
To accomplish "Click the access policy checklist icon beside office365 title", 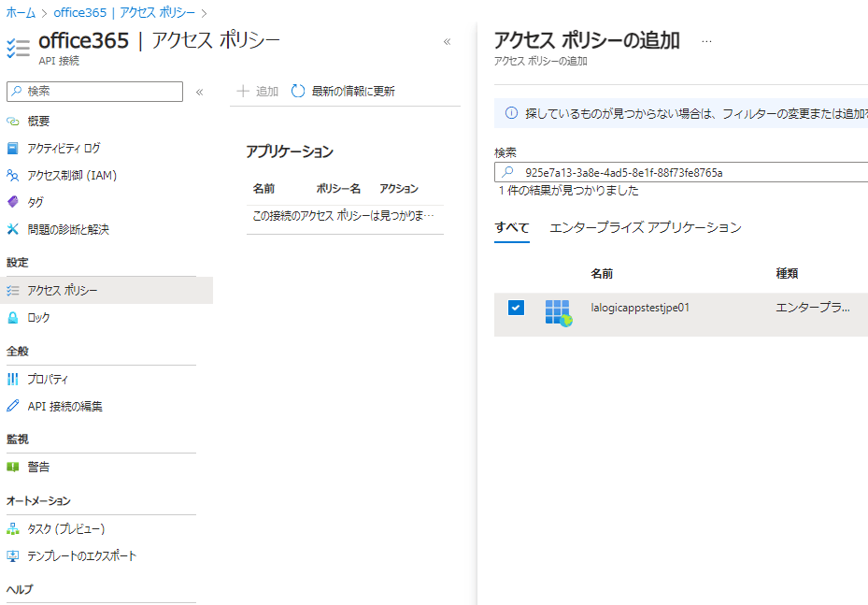I will [18, 49].
